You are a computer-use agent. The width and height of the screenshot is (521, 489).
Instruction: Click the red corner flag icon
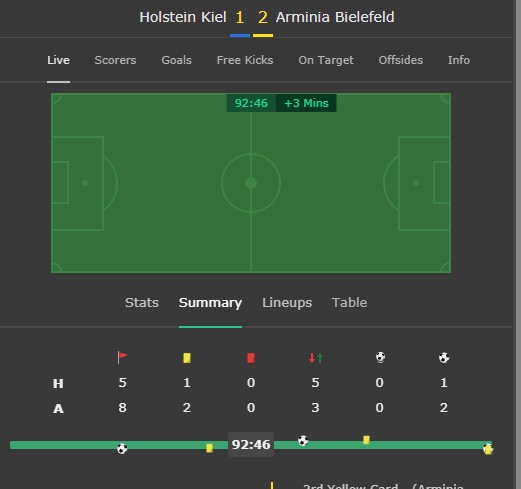pyautogui.click(x=122, y=358)
